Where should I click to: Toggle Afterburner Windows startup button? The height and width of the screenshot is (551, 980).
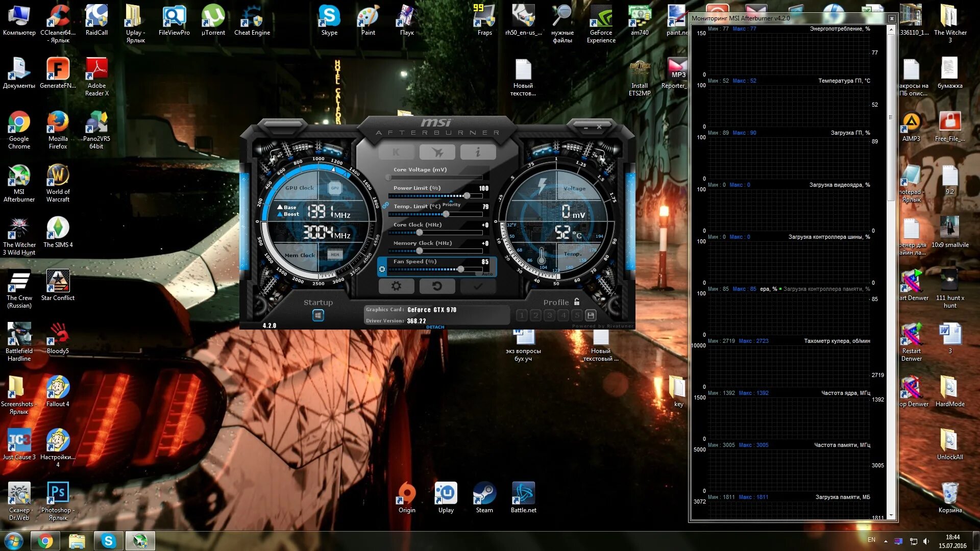click(x=319, y=315)
